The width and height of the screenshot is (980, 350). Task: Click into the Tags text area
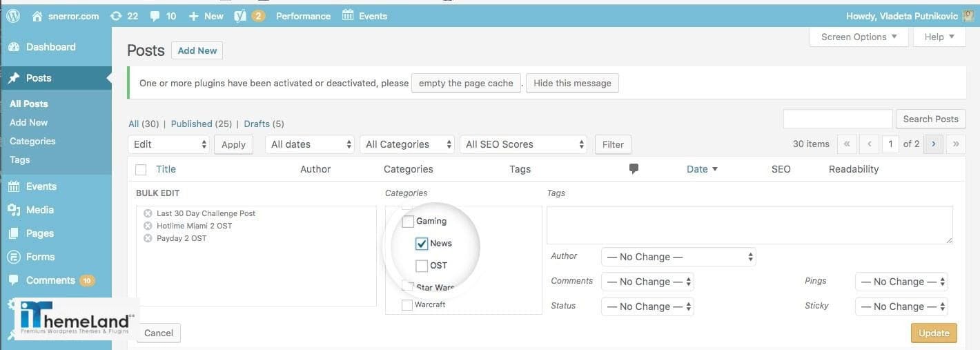[749, 224]
